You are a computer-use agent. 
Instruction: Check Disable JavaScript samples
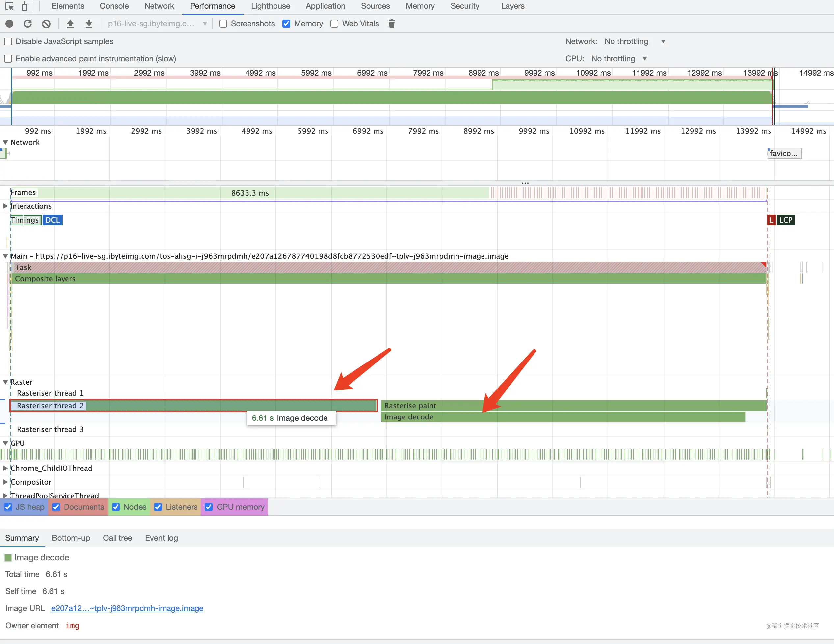pos(8,41)
